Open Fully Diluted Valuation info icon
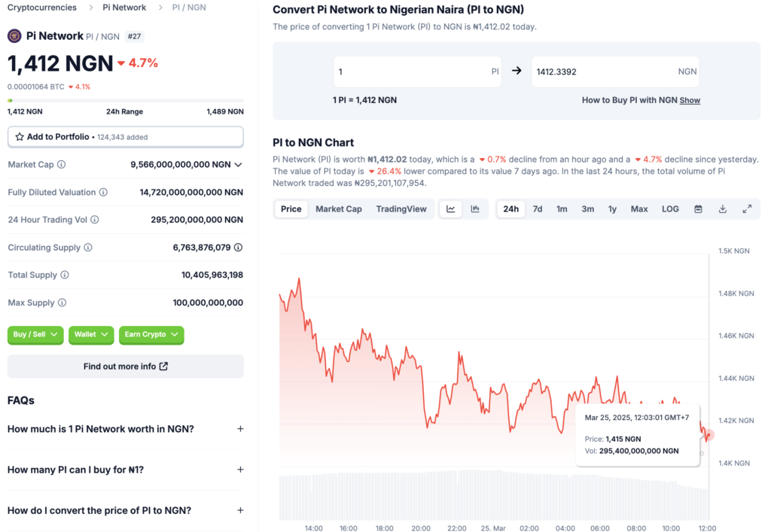The height and width of the screenshot is (532, 771). click(x=103, y=192)
